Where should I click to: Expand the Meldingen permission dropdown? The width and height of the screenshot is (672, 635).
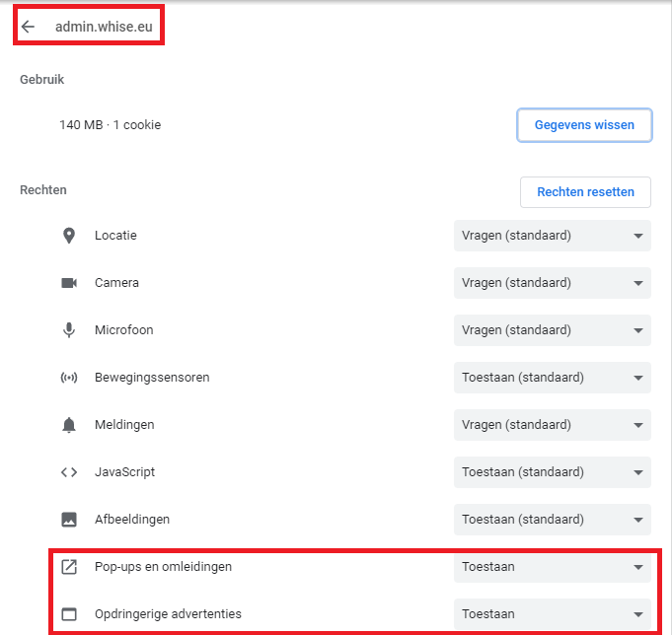[552, 425]
